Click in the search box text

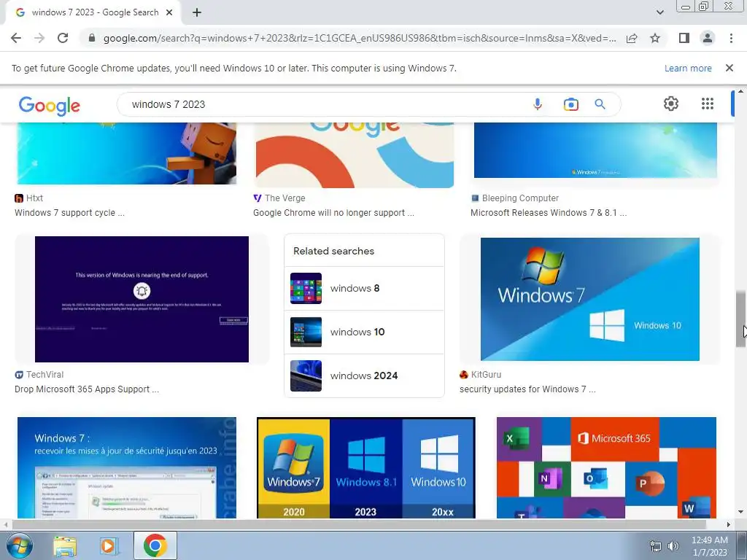(x=169, y=104)
